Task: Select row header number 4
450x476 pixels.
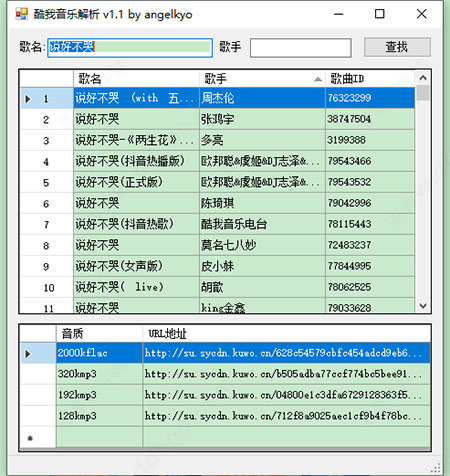Action: click(47, 161)
